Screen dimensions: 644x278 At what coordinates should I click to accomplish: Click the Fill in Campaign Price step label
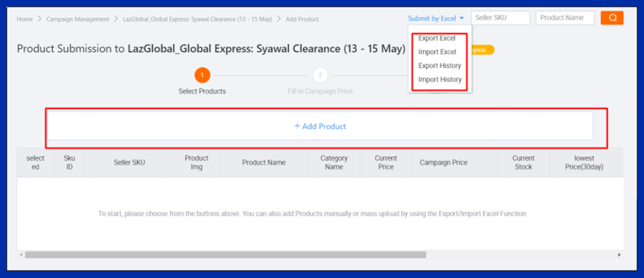pyautogui.click(x=320, y=91)
